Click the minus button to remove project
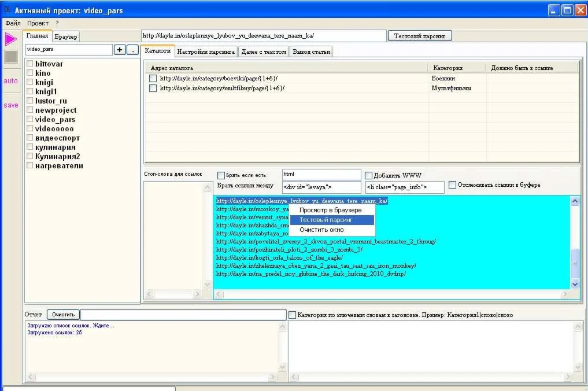Screen dimensions: 588x391 pyautogui.click(x=132, y=50)
